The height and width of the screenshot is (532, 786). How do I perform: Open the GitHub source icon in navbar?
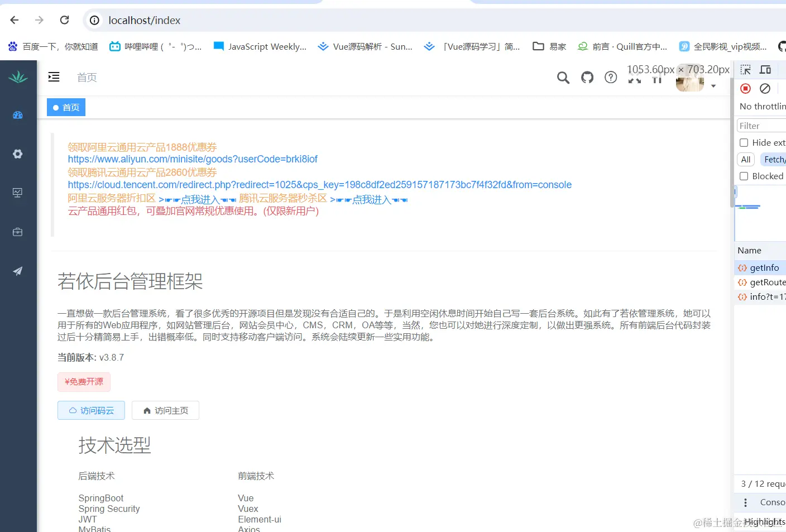click(587, 78)
